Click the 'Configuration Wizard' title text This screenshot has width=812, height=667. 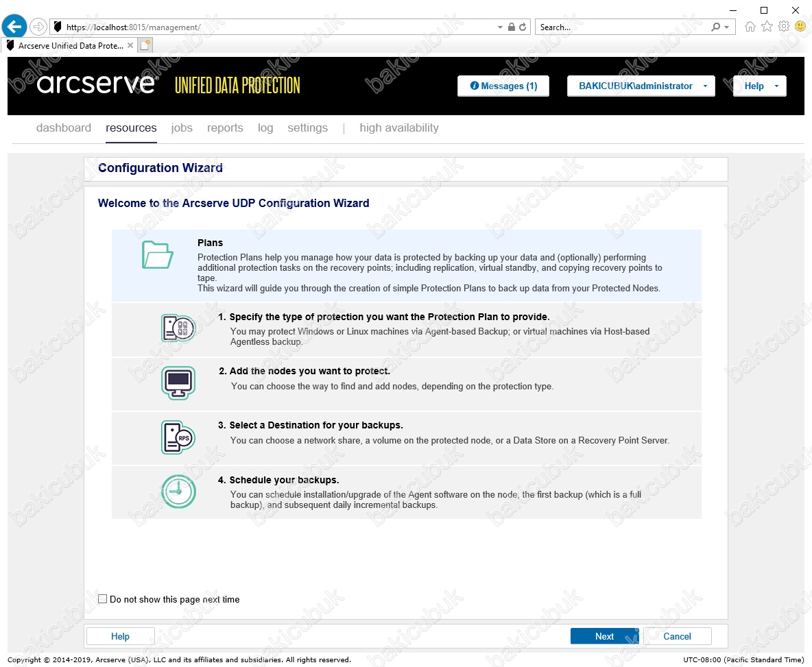[x=160, y=168]
